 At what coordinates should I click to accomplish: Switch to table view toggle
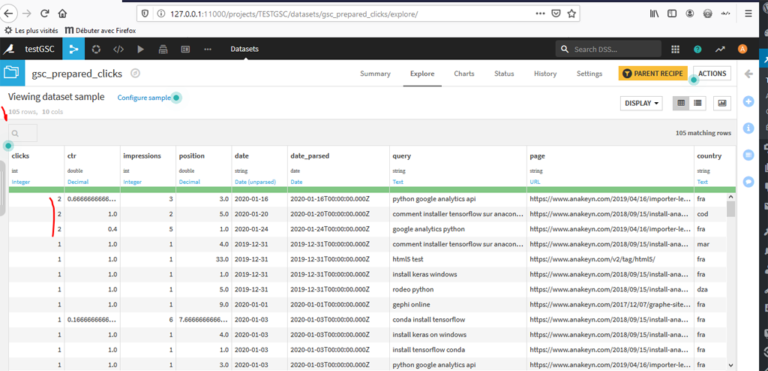point(681,103)
